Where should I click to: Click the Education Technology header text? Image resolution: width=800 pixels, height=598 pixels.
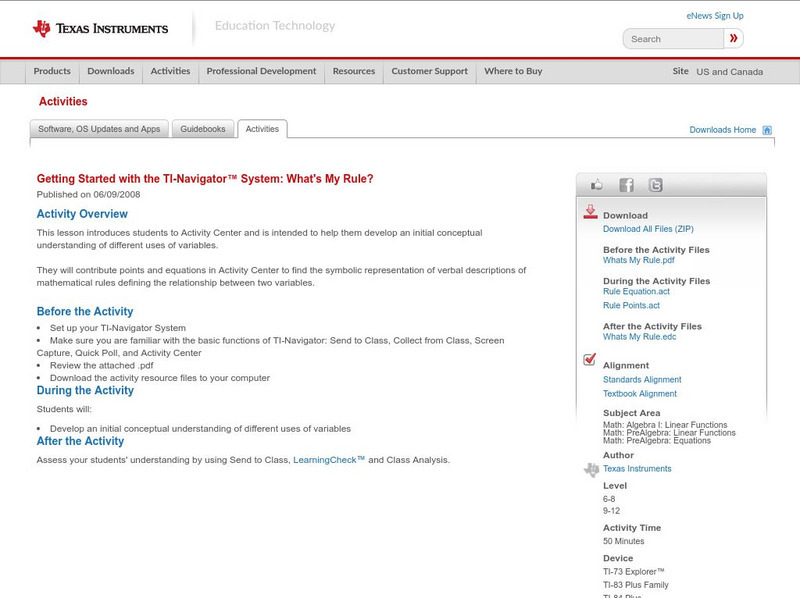pyautogui.click(x=275, y=26)
